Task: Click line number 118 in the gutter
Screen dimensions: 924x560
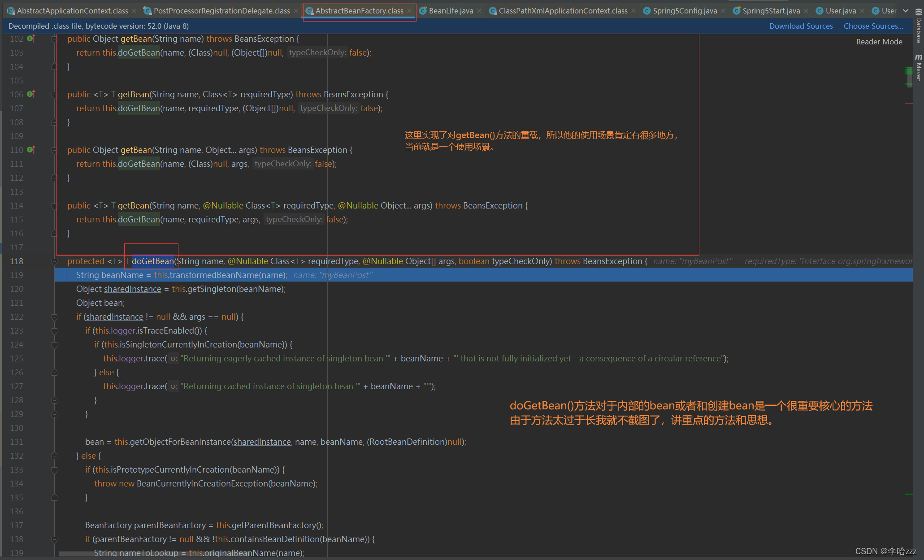Action: coord(17,261)
